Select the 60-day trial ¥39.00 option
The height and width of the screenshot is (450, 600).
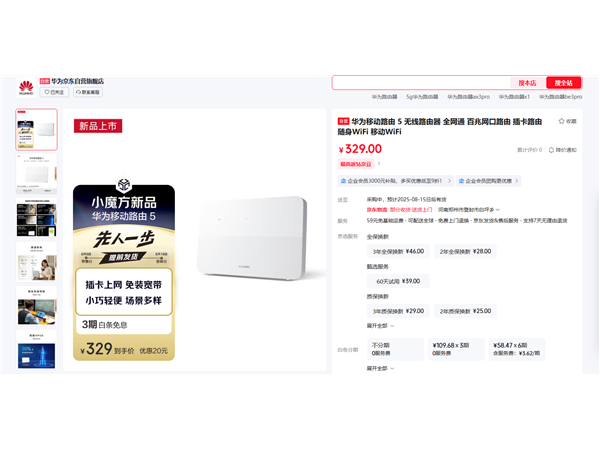tap(398, 281)
